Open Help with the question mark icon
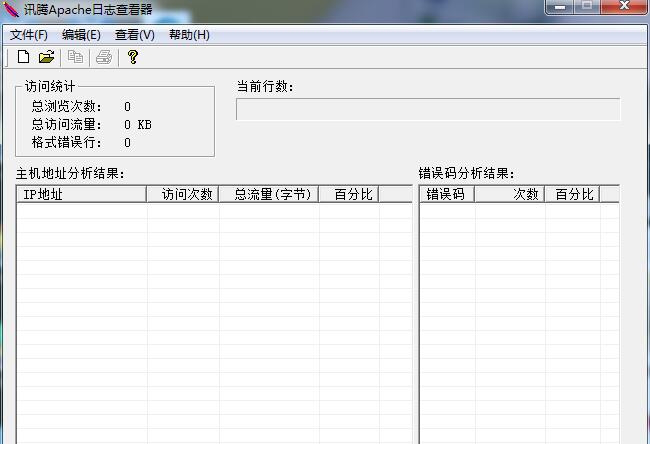Image resolution: width=650 pixels, height=461 pixels. [x=133, y=57]
